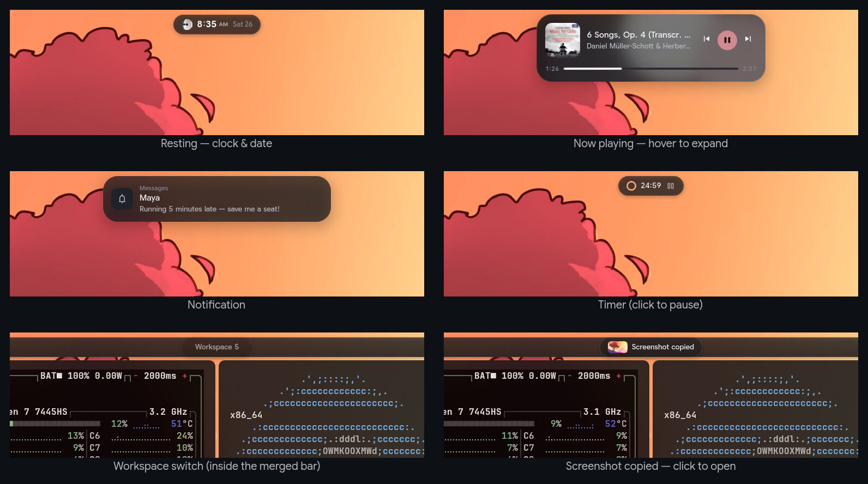Click the "52°C" temperature reading
Viewport: 868px width, 484px height.
pos(616,424)
